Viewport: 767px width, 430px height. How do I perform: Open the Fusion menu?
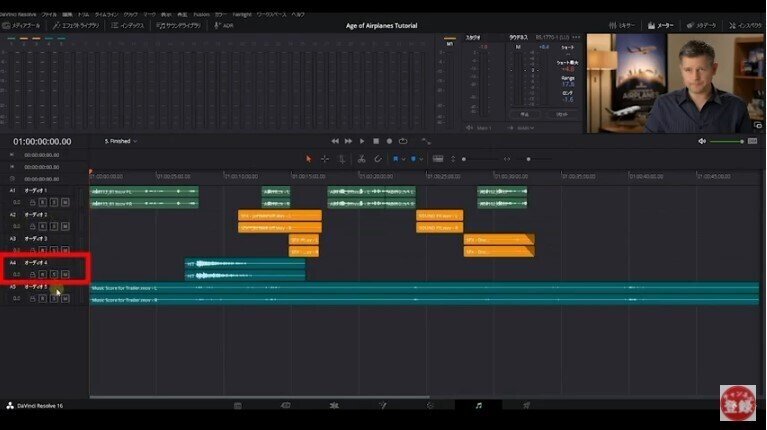tap(201, 15)
